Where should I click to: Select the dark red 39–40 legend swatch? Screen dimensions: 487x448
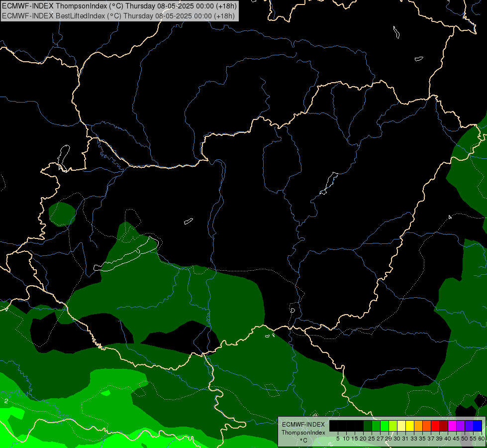444,426
